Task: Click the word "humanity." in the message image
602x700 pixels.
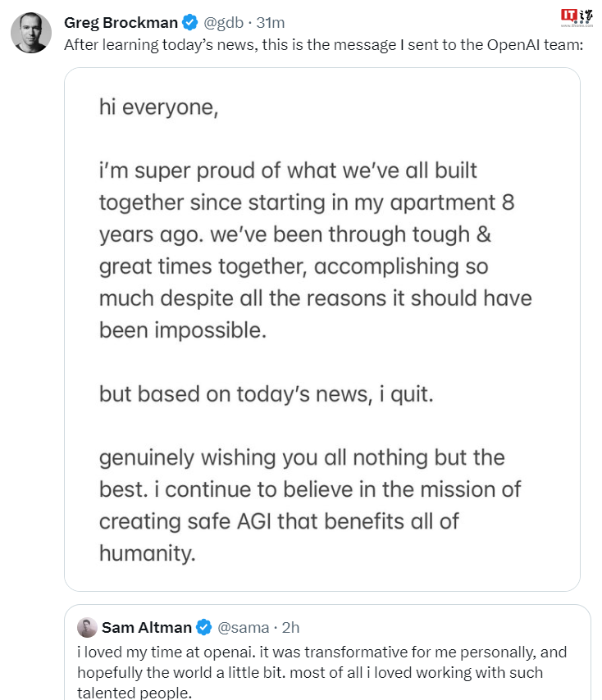Action: pos(148,552)
